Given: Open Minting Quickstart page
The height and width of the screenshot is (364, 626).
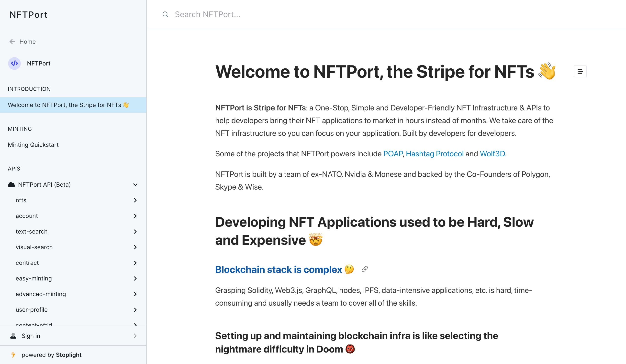Looking at the screenshot, I should click(x=73, y=145).
